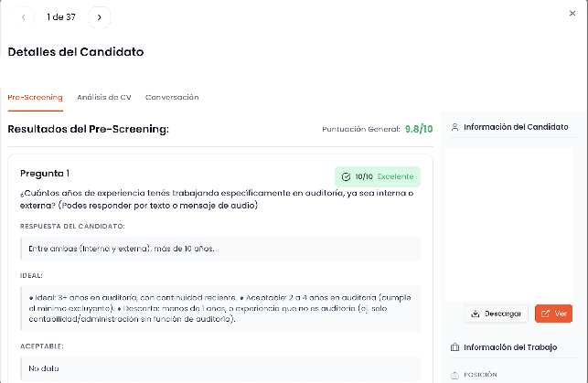588x383 pixels.
Task: Click the orange Ver button
Action: point(553,314)
